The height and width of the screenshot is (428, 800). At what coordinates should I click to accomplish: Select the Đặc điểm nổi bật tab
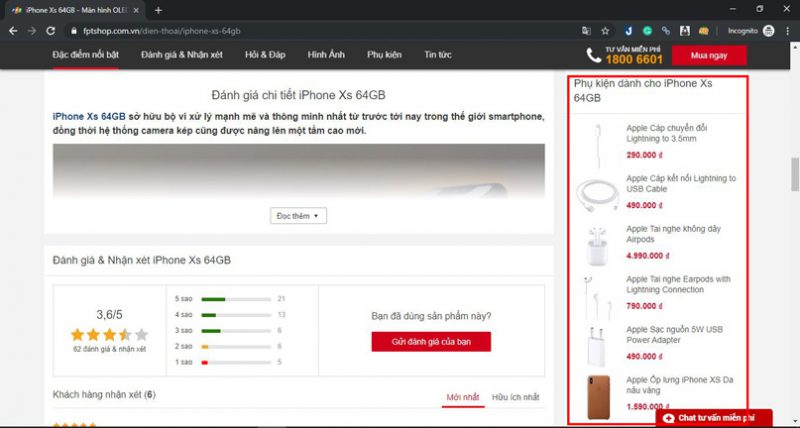pyautogui.click(x=86, y=55)
